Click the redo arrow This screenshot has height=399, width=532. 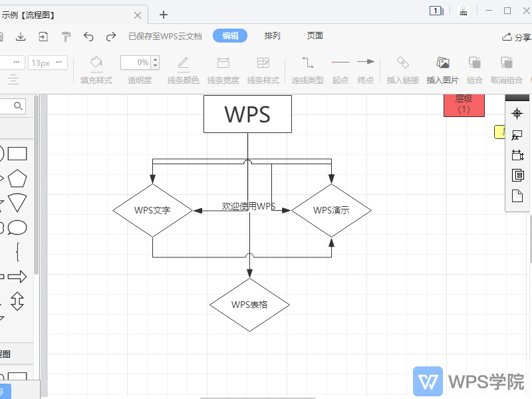coord(111,37)
